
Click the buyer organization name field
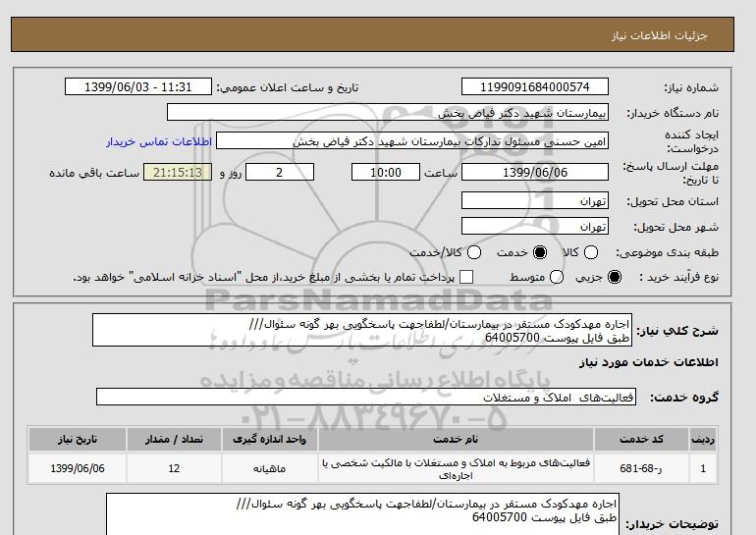[x=388, y=113]
